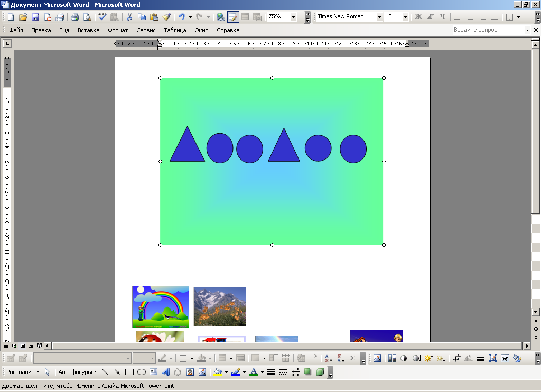Open the Автофигуры button
Image resolution: width=541 pixels, height=392 pixels.
[x=77, y=372]
